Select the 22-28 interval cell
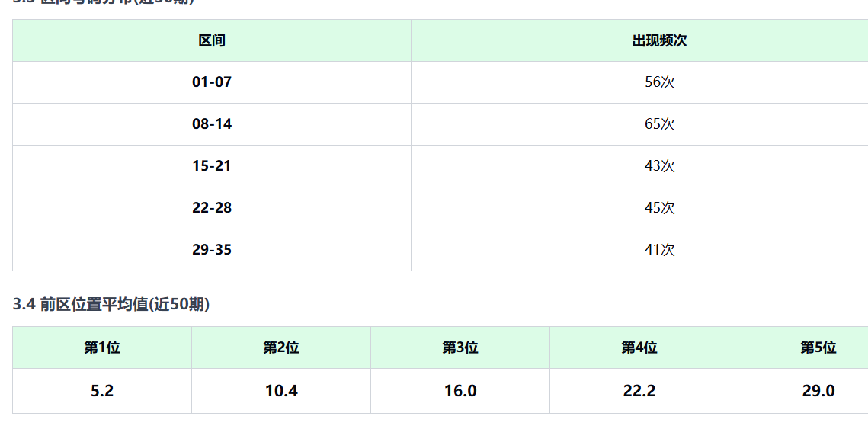868x426 pixels. [212, 208]
